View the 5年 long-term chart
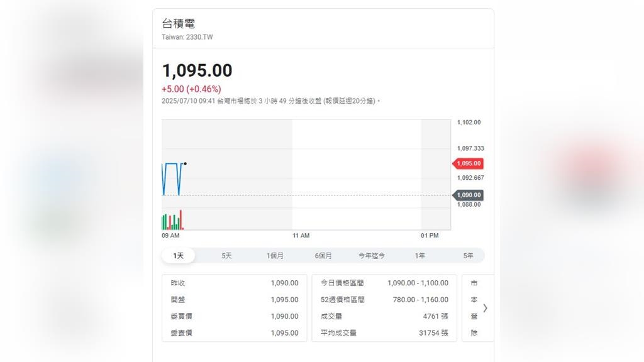This screenshot has height=362, width=644. (467, 255)
